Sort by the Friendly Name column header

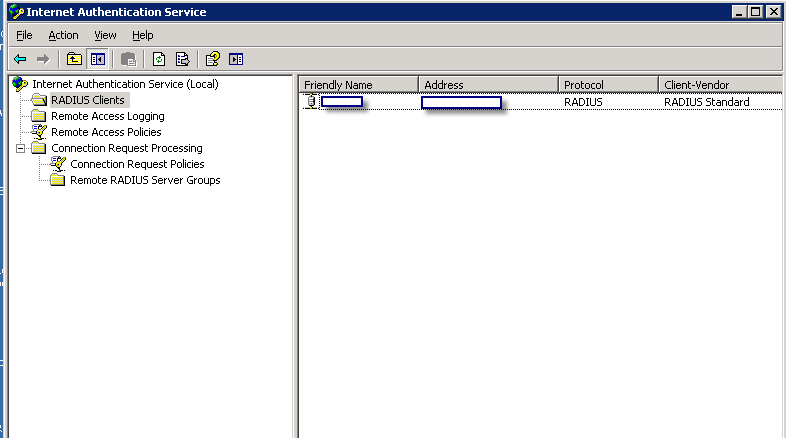click(358, 85)
